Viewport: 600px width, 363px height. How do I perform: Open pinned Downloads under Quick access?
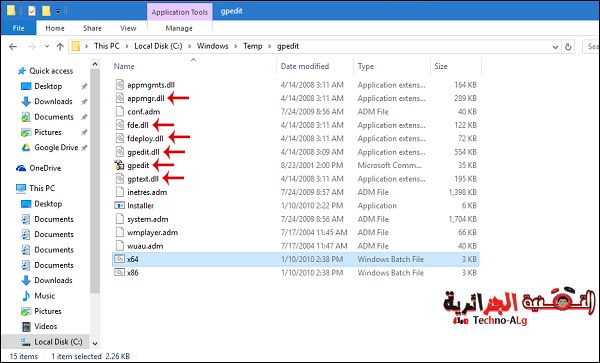coord(53,101)
